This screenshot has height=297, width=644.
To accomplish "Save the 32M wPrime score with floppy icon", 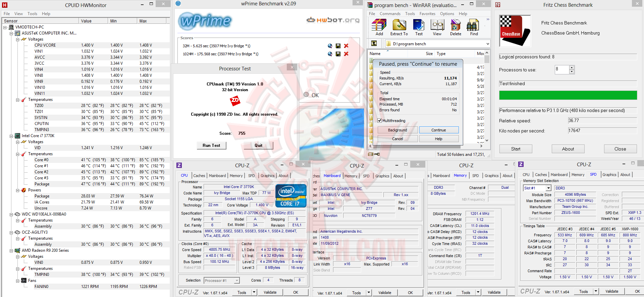I will pos(338,46).
